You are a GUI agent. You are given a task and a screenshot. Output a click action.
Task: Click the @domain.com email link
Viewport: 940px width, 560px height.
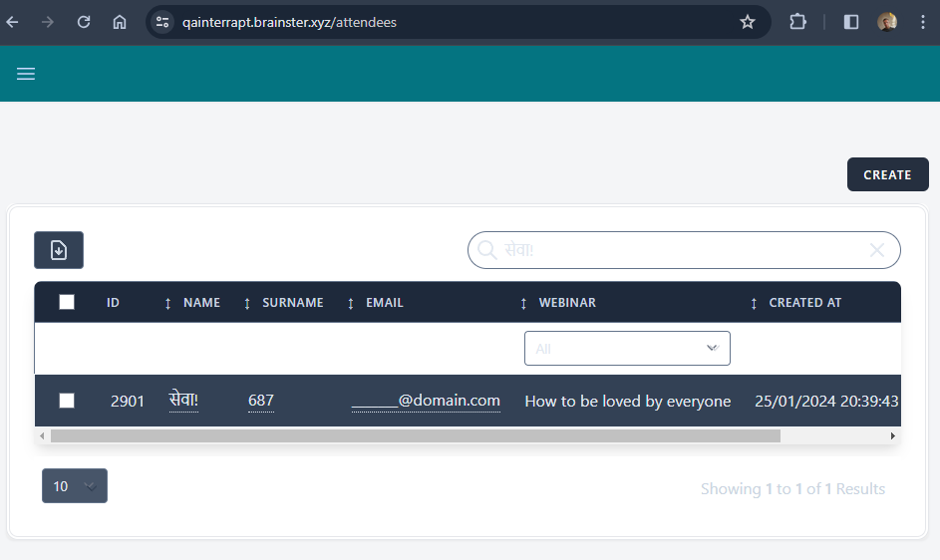point(426,401)
